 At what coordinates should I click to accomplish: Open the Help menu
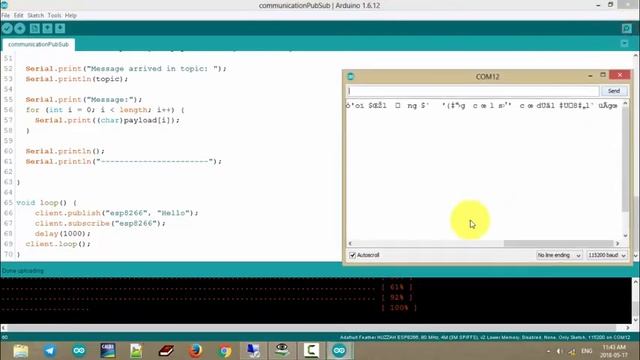point(71,16)
